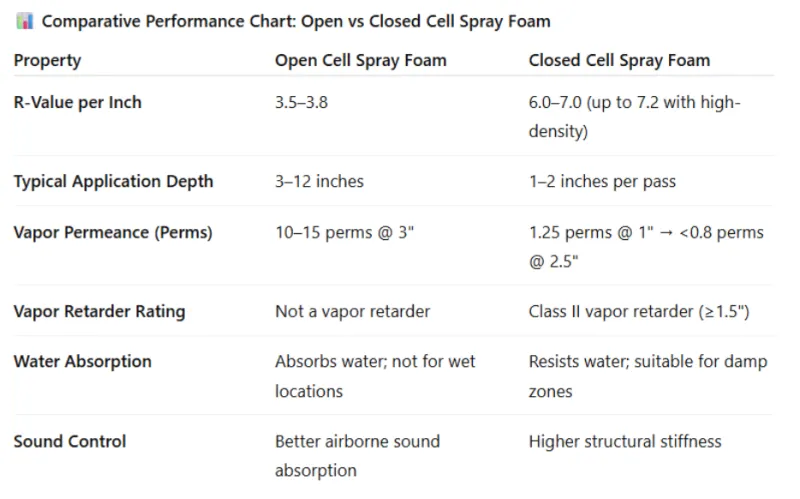Click the '1–2 inches per pass' cell
The width and height of the screenshot is (800, 499).
pos(602,181)
